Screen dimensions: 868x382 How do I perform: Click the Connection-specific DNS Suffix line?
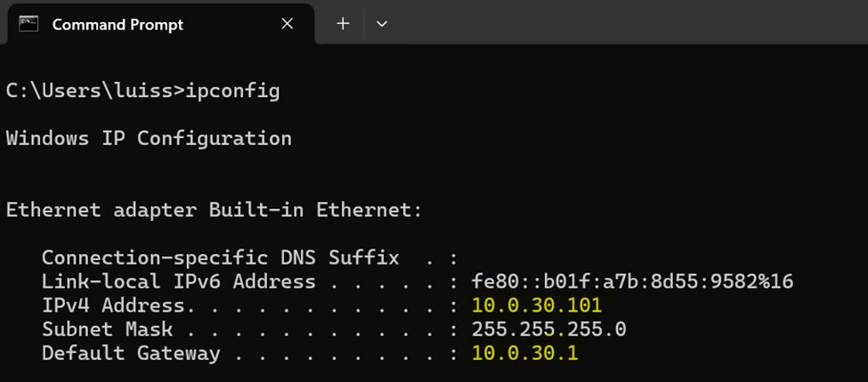251,258
